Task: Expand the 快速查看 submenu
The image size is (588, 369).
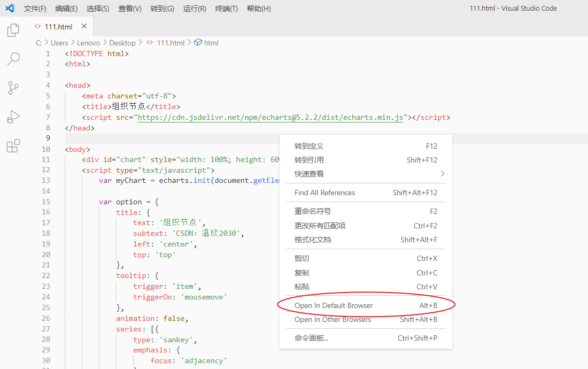Action: pos(366,174)
